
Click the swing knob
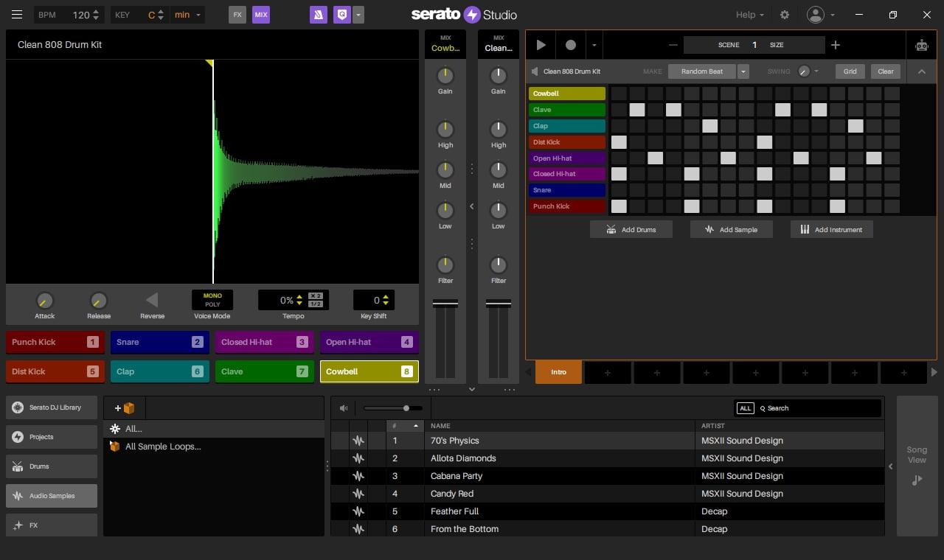(x=804, y=71)
